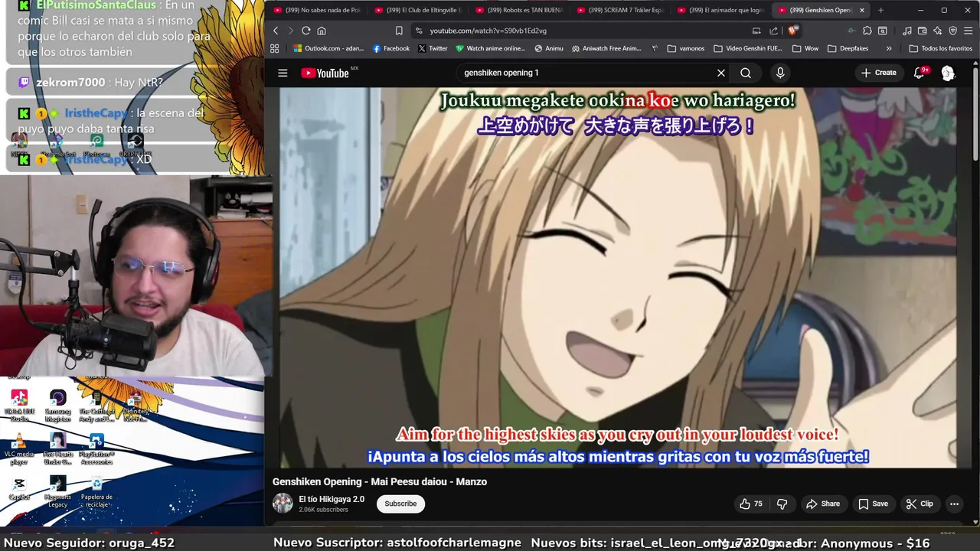
Task: Switch to El animador que logró tab
Action: point(722,10)
